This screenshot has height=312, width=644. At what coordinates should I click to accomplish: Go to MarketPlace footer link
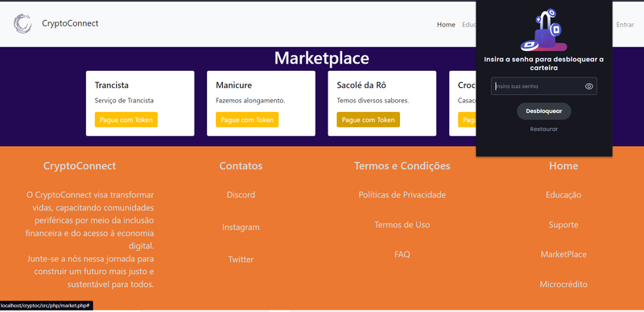point(563,255)
